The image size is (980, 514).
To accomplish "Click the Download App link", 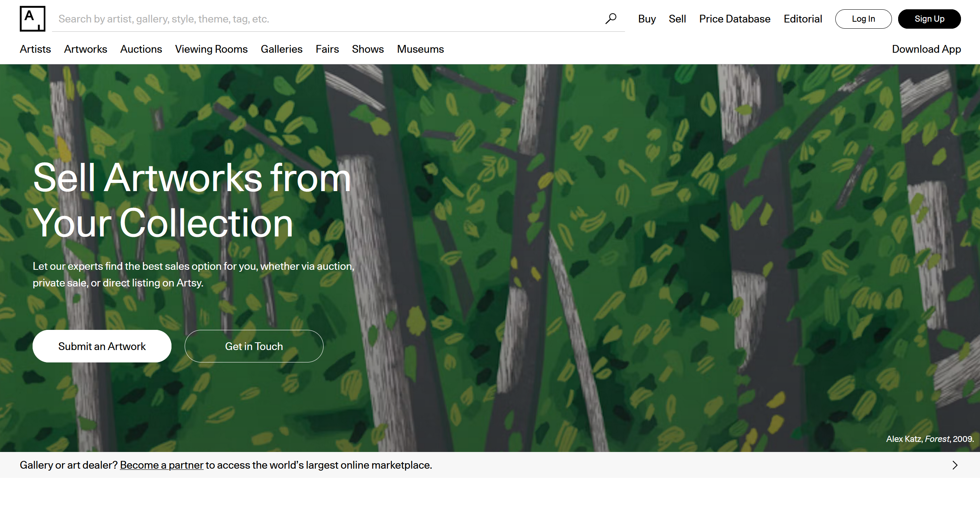I will (x=926, y=49).
